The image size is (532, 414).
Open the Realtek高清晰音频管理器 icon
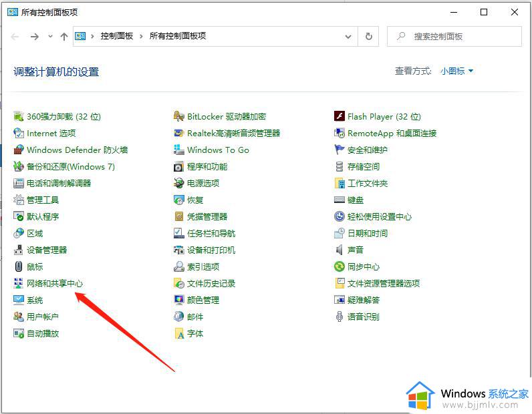(179, 133)
